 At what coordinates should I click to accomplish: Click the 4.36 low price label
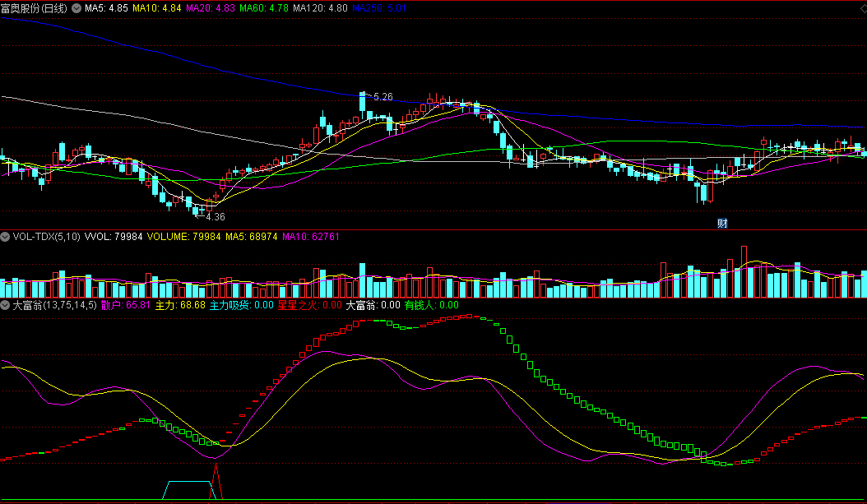[x=215, y=216]
